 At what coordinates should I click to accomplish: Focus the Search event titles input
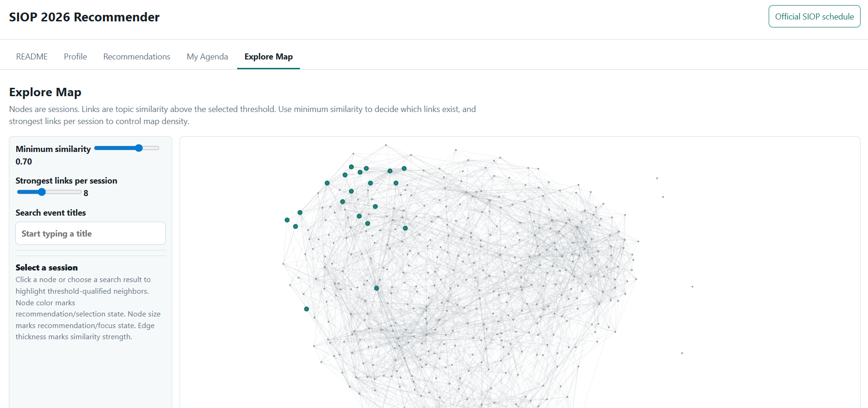tap(91, 233)
